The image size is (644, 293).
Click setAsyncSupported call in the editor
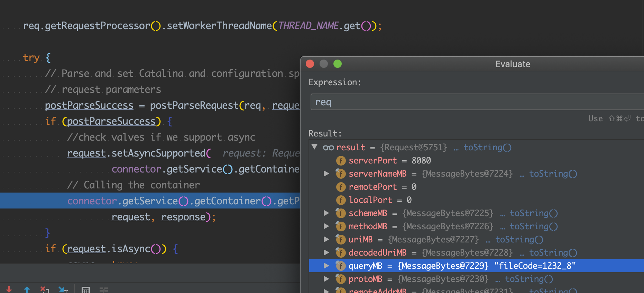[159, 153]
